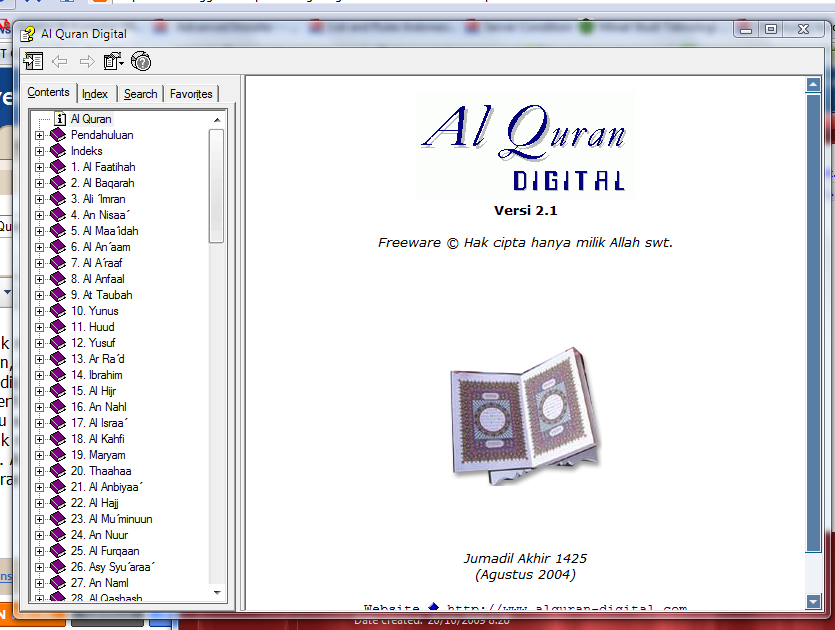Select the Indeks entry label
The height and width of the screenshot is (630, 835).
click(86, 151)
